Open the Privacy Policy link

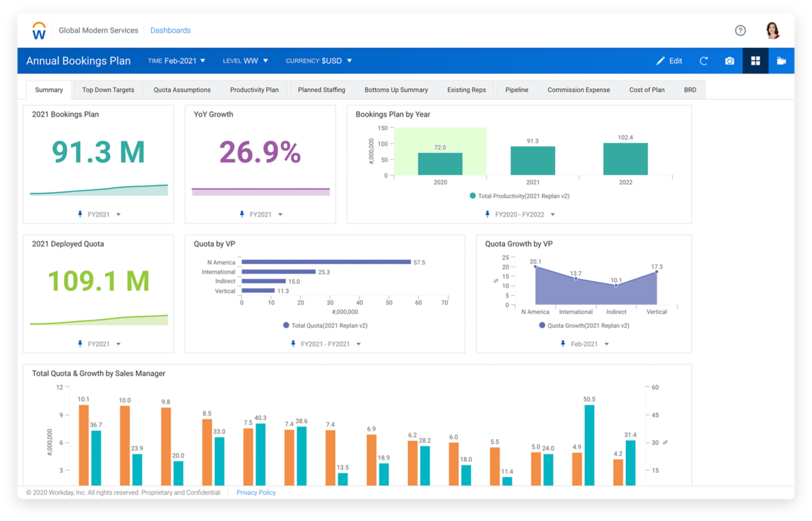256,492
